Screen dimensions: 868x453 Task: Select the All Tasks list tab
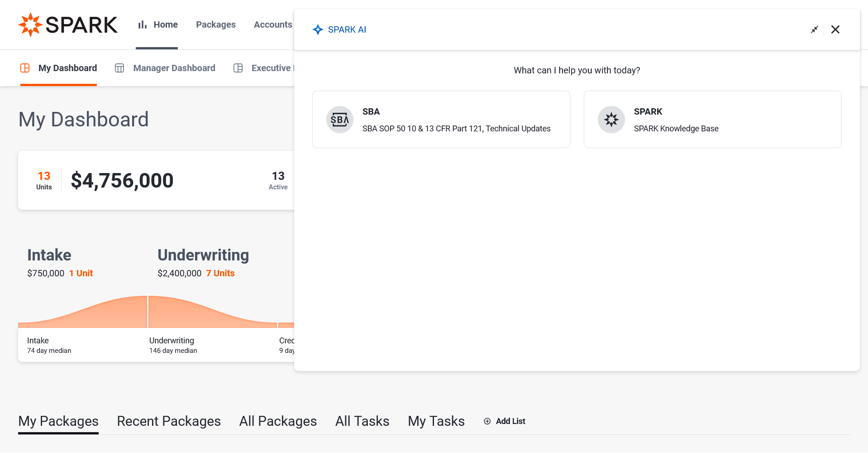click(362, 421)
